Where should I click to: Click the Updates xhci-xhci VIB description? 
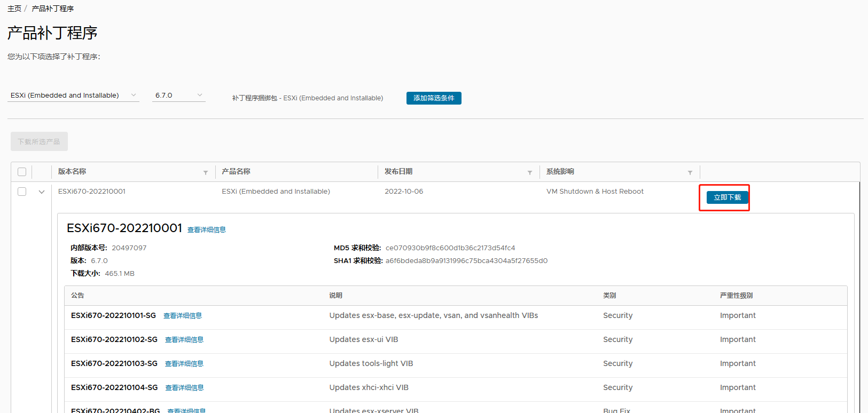pyautogui.click(x=369, y=387)
